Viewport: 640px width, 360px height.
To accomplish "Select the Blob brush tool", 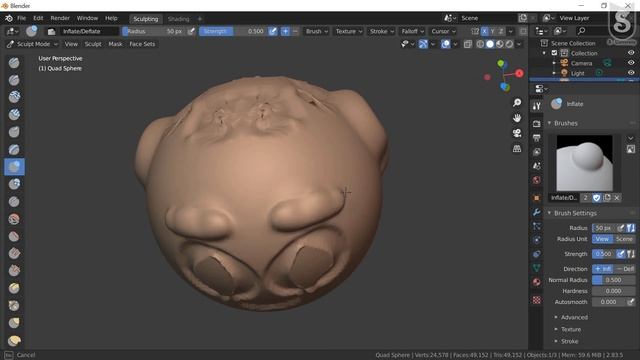I will 14,184.
